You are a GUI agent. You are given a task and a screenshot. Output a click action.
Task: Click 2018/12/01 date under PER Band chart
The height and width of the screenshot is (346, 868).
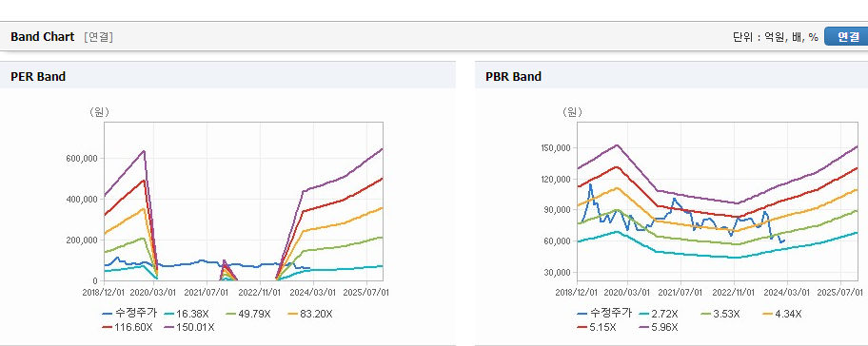[104, 292]
